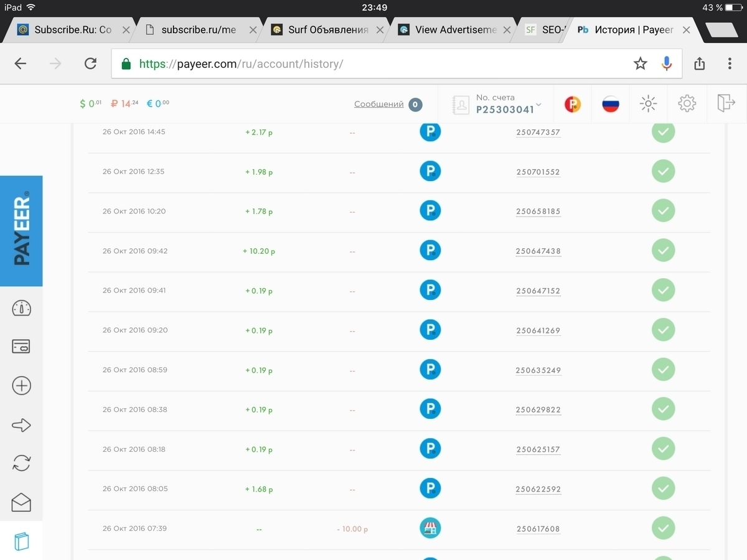The image size is (747, 560).
Task: Click the green status checkmark for transaction 250701552
Action: 663,171
